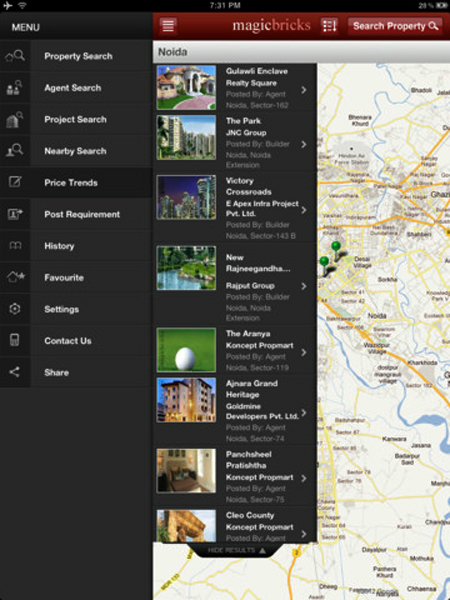Expand The Aranya listing chevron

click(x=304, y=352)
